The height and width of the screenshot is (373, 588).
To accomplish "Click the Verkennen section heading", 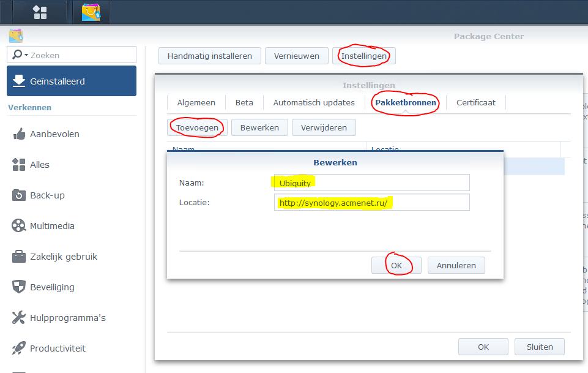I will pyautogui.click(x=29, y=107).
